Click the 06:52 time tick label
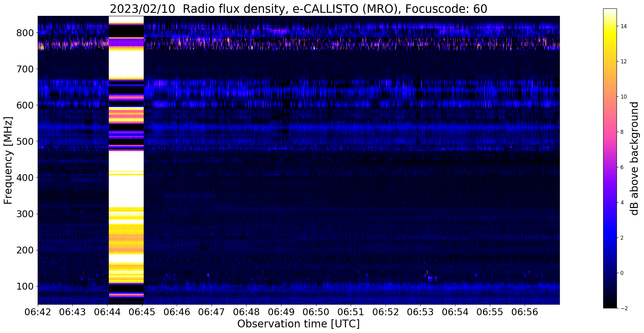This screenshot has height=333, width=644. tap(386, 312)
